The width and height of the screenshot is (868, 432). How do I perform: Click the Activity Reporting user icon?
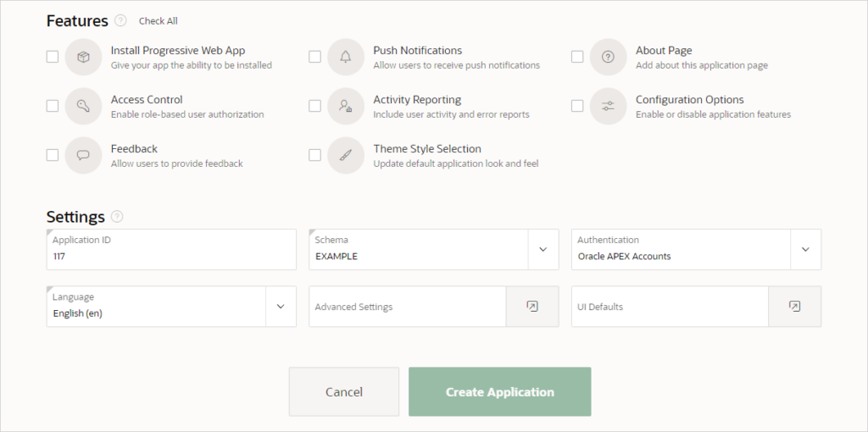(346, 106)
